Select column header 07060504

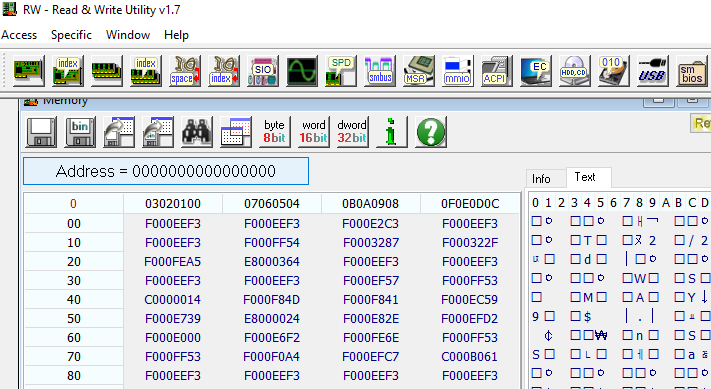point(272,204)
